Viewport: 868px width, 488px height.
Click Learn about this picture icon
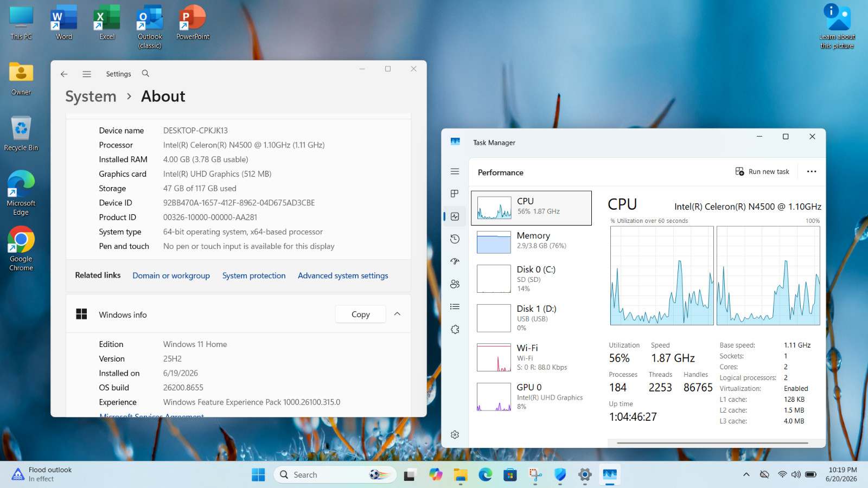837,27
